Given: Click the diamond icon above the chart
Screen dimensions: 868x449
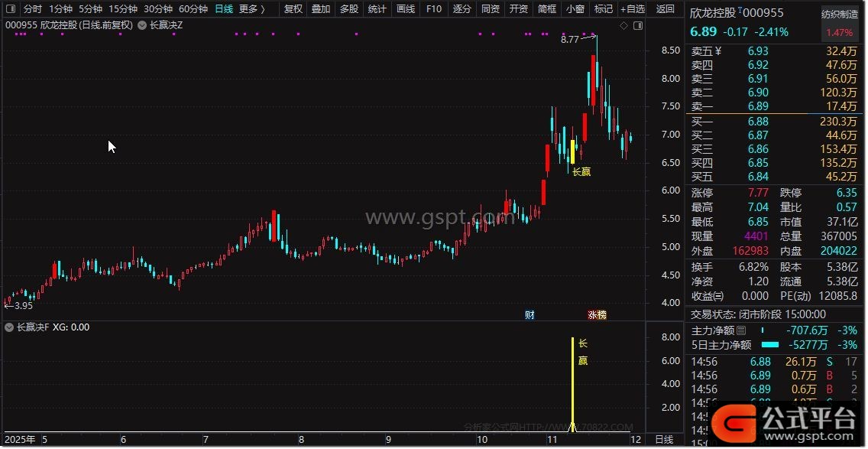Looking at the screenshot, I should pos(623,25).
